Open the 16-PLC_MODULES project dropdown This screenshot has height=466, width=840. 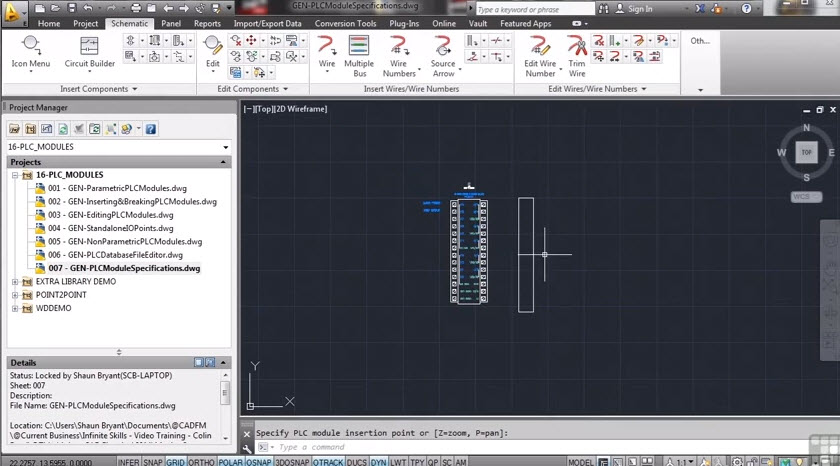click(x=226, y=147)
